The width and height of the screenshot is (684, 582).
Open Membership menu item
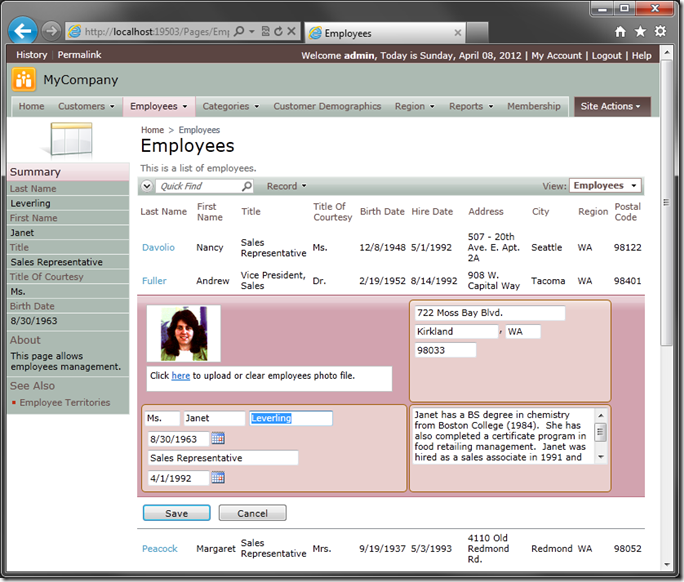(x=534, y=106)
